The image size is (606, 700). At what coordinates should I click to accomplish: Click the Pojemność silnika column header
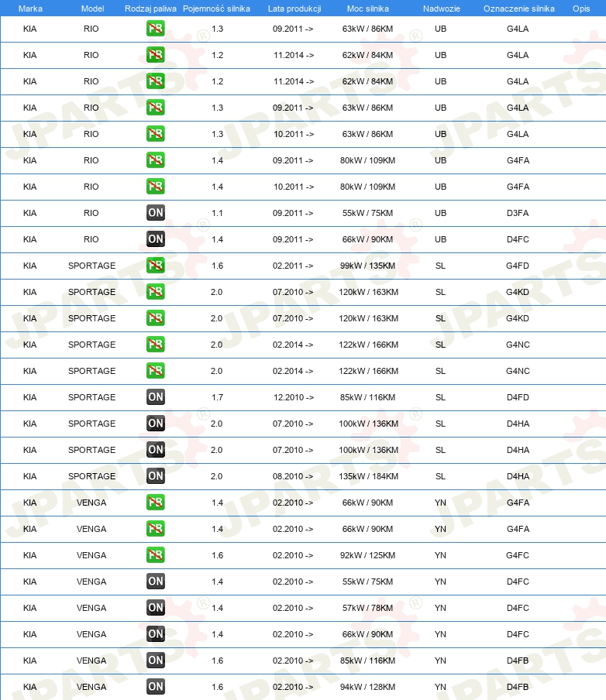(216, 9)
